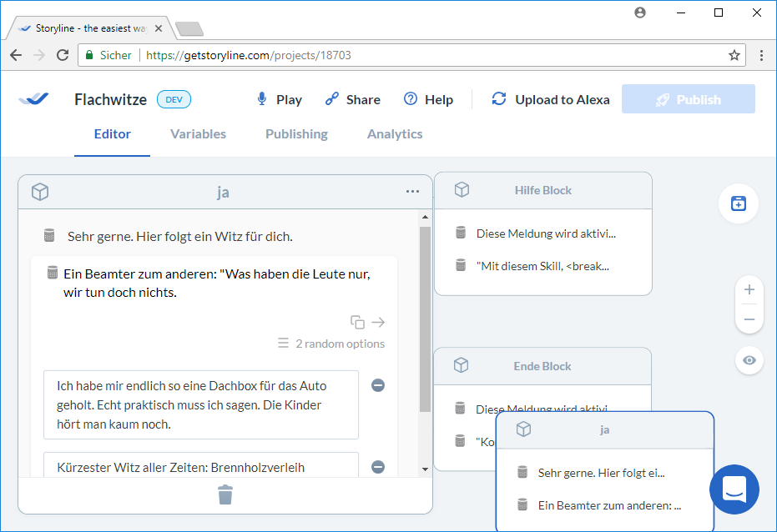The height and width of the screenshot is (532, 777).
Task: Zoom in with the plus icon
Action: [x=749, y=290]
